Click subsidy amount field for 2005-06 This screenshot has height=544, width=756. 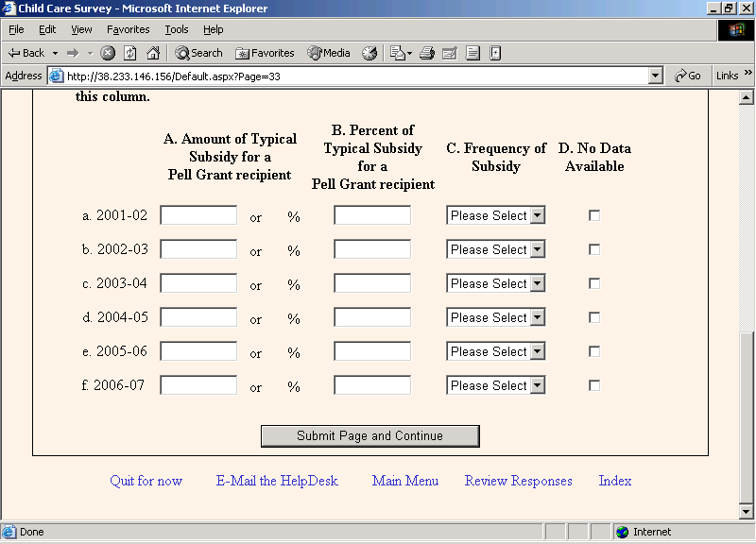point(198,350)
